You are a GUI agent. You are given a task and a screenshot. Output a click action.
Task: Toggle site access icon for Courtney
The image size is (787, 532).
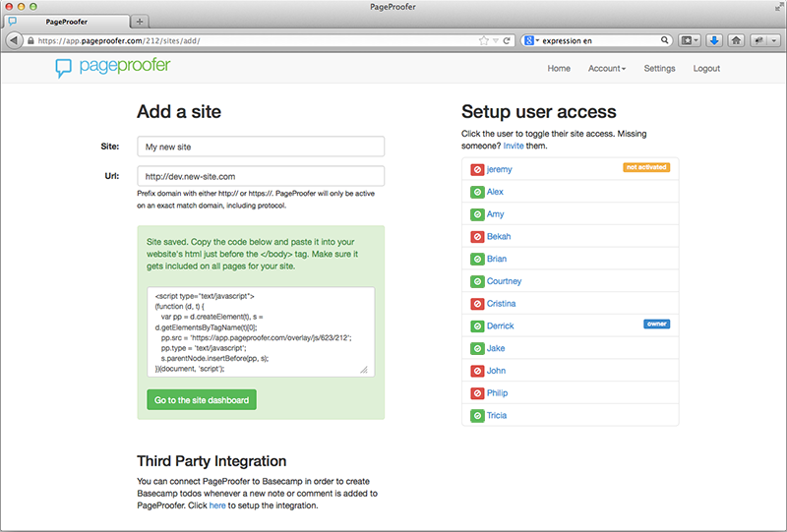[477, 281]
